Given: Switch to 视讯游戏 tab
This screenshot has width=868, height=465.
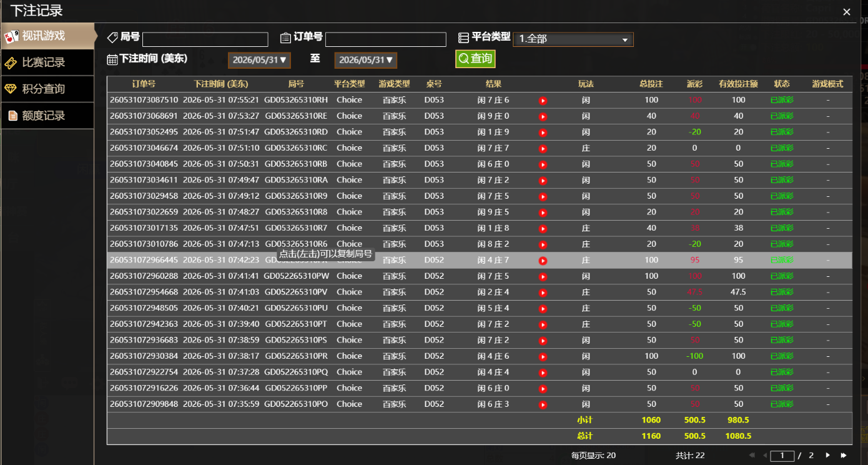Looking at the screenshot, I should pos(47,36).
